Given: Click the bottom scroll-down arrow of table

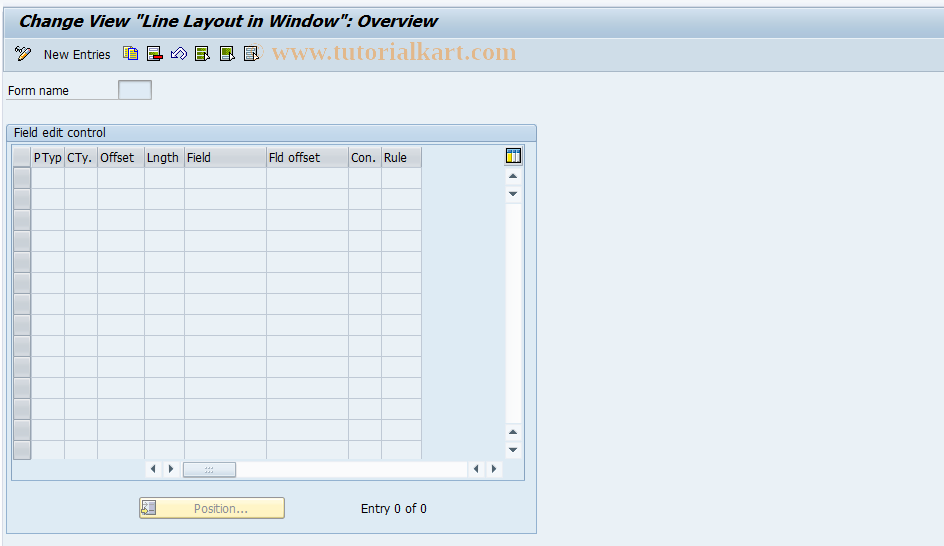Looking at the screenshot, I should click(x=513, y=450).
